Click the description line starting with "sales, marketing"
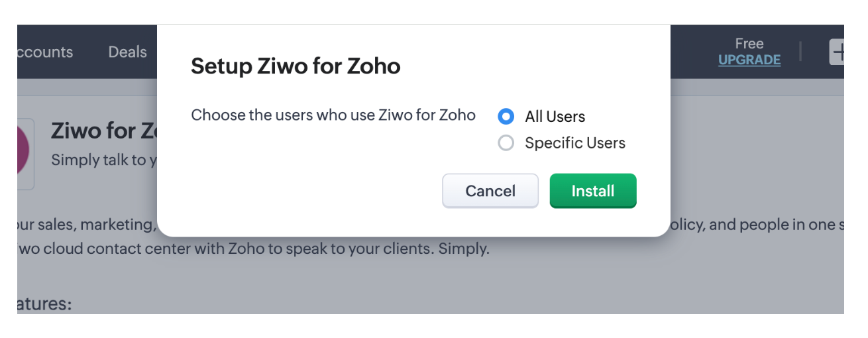 coord(87,225)
